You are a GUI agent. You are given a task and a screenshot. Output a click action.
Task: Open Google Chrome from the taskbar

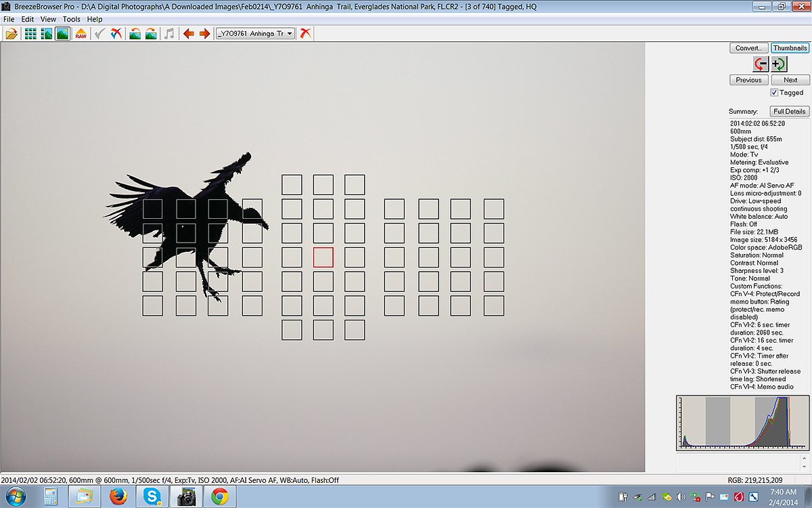(219, 496)
